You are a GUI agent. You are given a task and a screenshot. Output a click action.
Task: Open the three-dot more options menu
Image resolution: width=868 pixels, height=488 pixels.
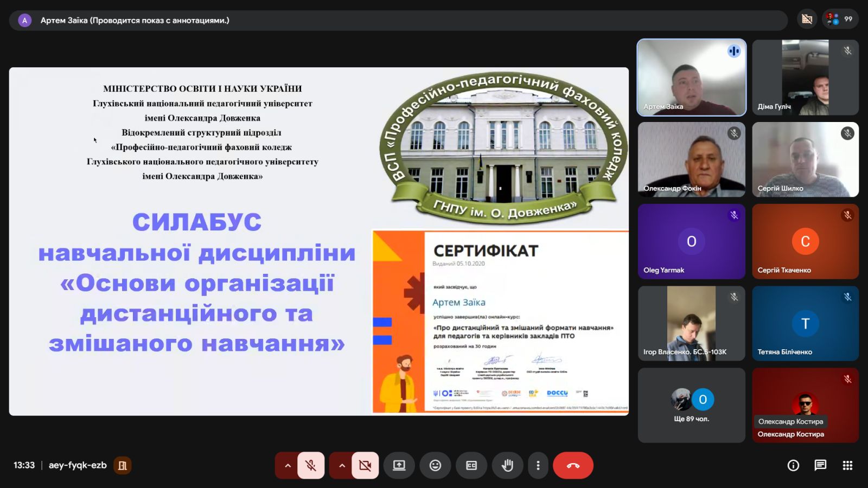pos(538,465)
